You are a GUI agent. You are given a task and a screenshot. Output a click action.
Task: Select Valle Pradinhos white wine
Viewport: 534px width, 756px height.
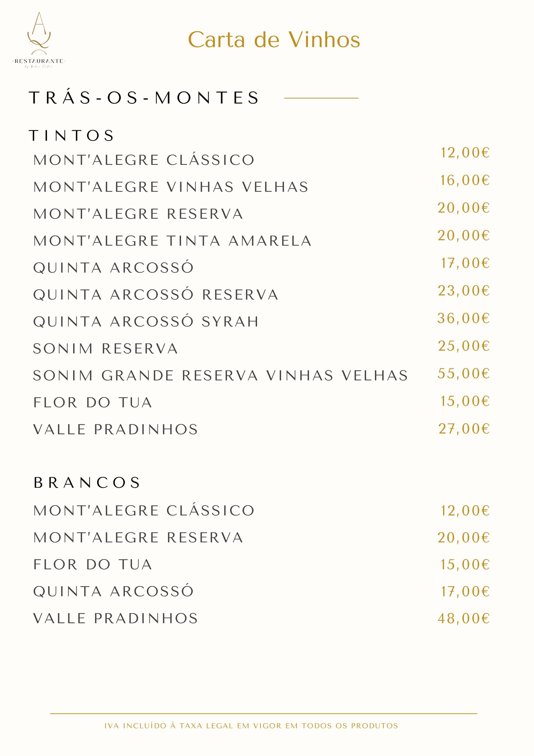(115, 618)
